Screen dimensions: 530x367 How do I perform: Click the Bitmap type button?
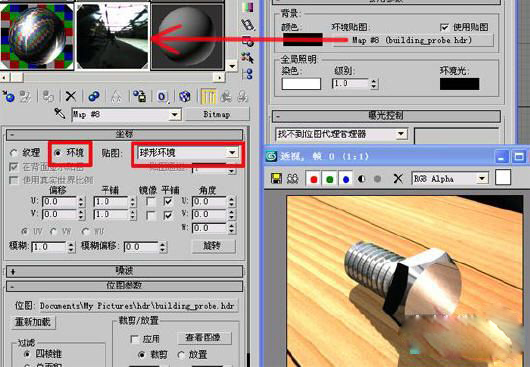tap(217, 114)
